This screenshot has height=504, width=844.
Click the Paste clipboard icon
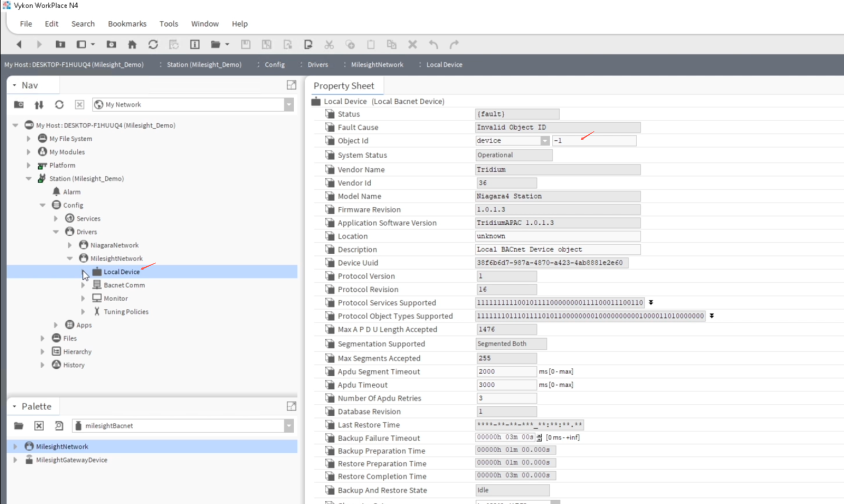point(371,45)
